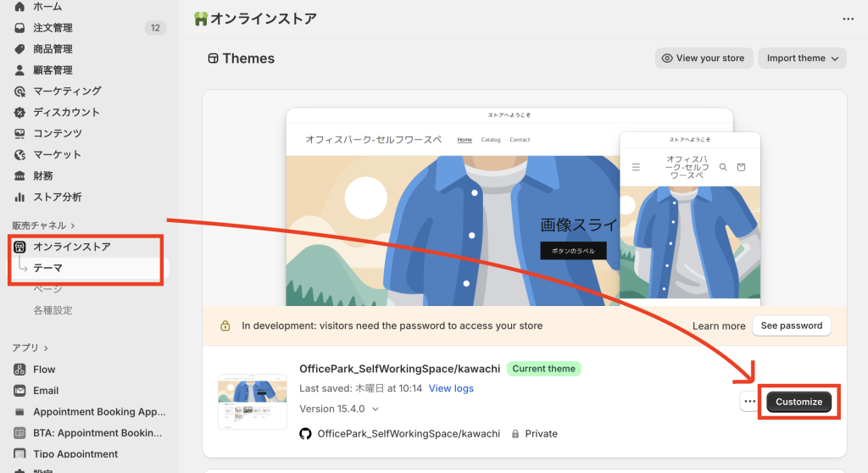Open 各種設定 in the sidebar
Viewport: 868px width, 473px height.
click(53, 310)
